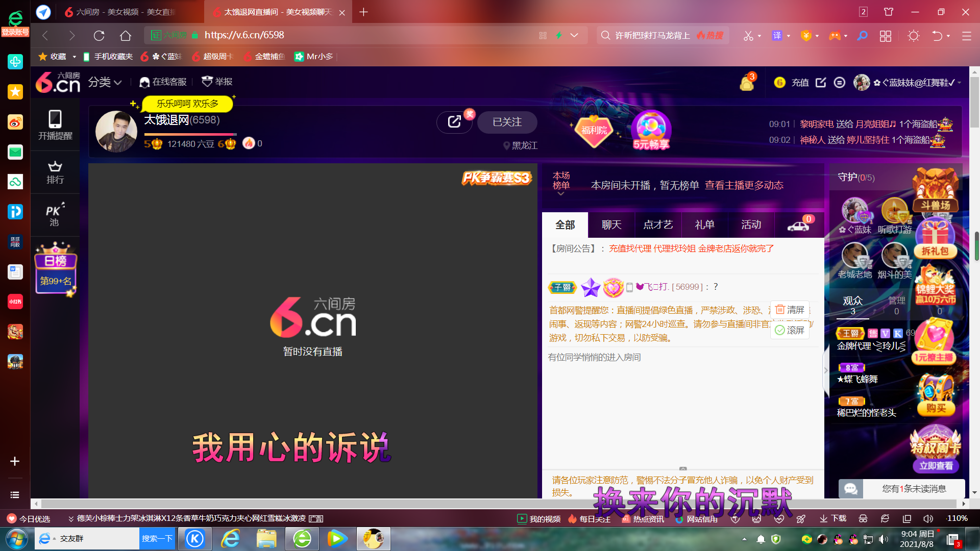Open the 斗兽场 game icon
This screenshot has width=980, height=551.
pyautogui.click(x=935, y=191)
